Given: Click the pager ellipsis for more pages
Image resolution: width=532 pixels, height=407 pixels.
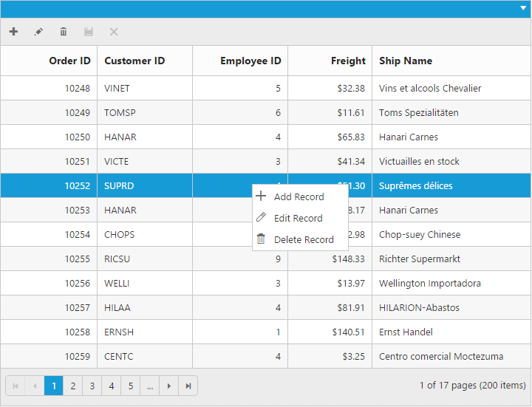Looking at the screenshot, I should (150, 386).
